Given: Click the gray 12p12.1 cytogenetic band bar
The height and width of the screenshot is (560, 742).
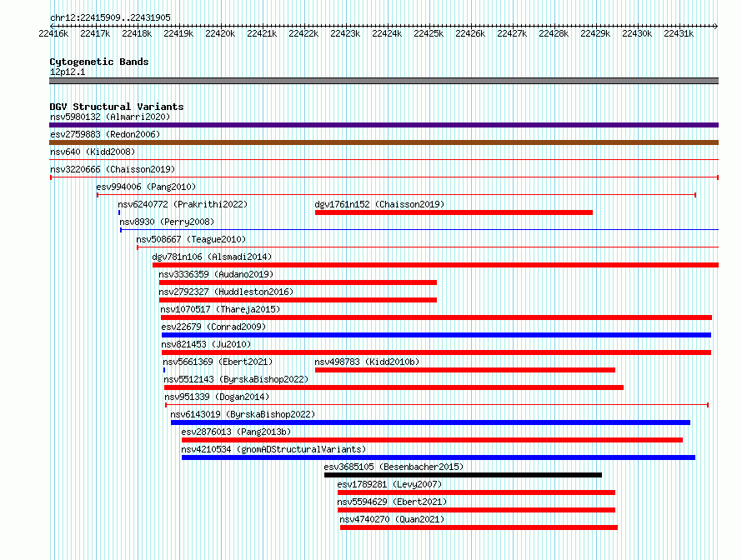Looking at the screenshot, I should (384, 81).
